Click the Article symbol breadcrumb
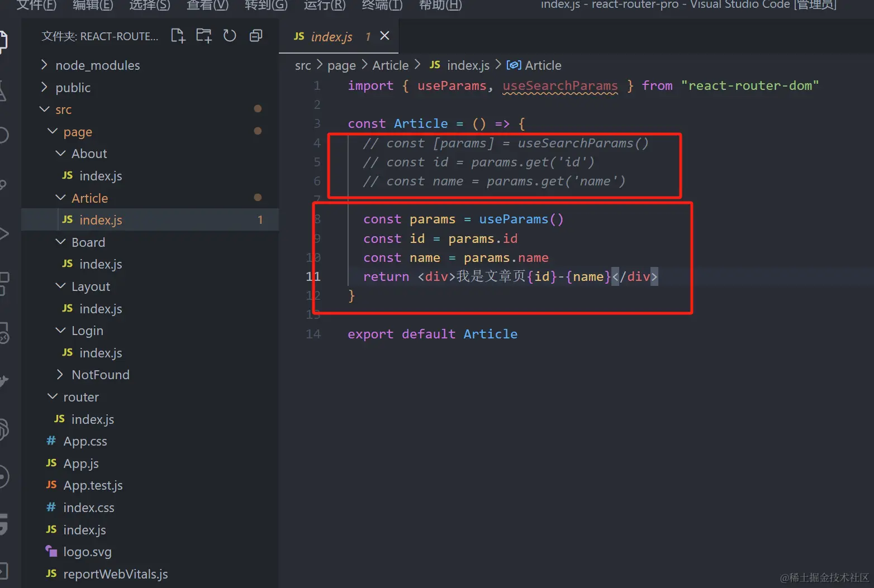Viewport: 874px width, 588px height. tap(534, 65)
